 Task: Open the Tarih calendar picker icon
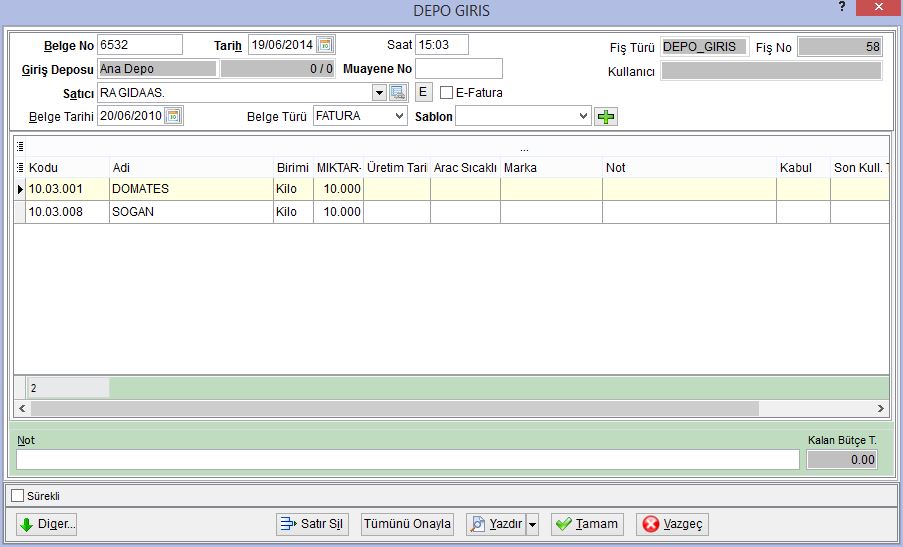[x=325, y=45]
